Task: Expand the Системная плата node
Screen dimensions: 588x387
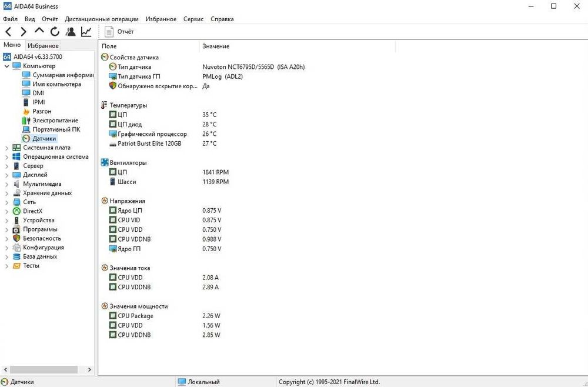Action: [6, 148]
